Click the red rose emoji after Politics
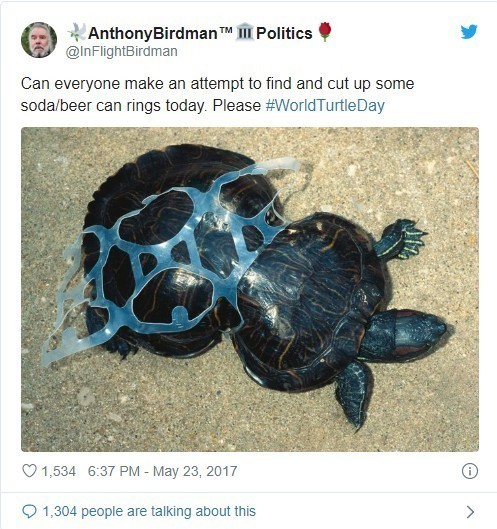 click(325, 31)
